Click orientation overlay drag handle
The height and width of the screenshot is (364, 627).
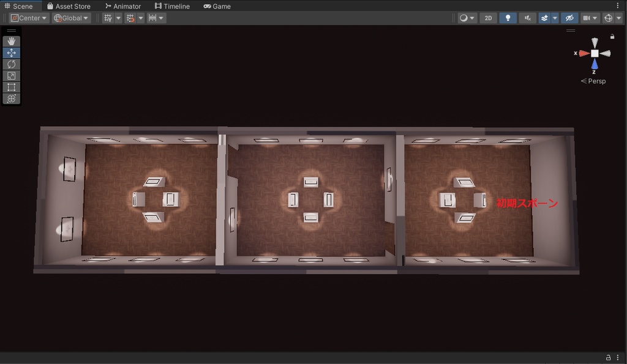pyautogui.click(x=571, y=31)
